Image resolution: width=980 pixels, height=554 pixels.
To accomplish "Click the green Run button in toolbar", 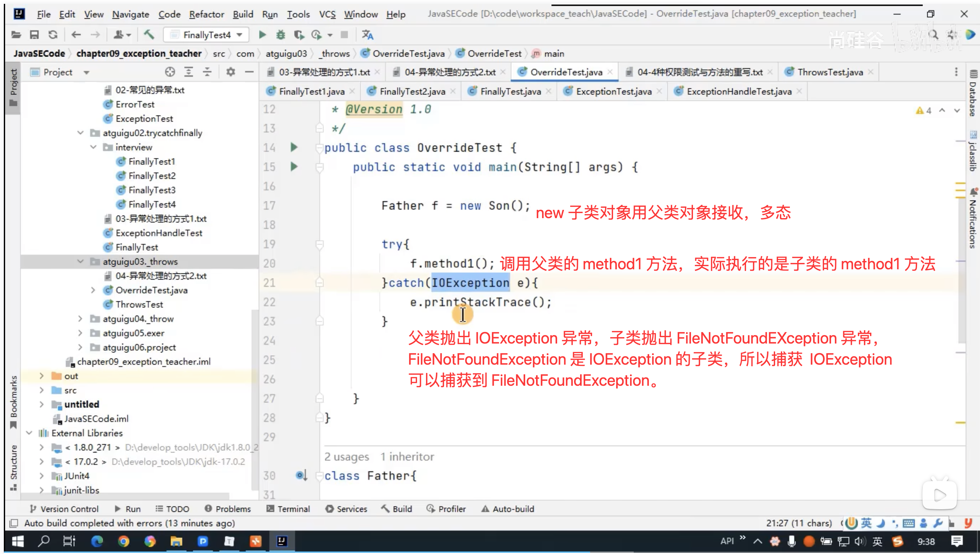I will point(262,35).
